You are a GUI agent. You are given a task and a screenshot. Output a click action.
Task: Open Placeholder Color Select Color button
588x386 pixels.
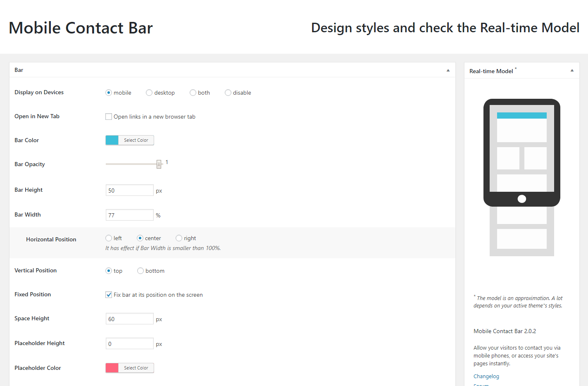[136, 368]
